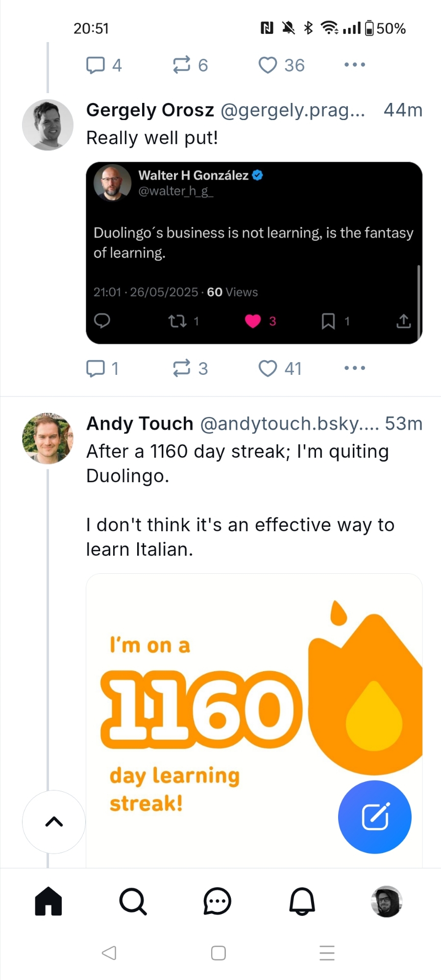This screenshot has width=441, height=980.
Task: Open your profile from the bottom bar avatar
Action: (x=387, y=901)
